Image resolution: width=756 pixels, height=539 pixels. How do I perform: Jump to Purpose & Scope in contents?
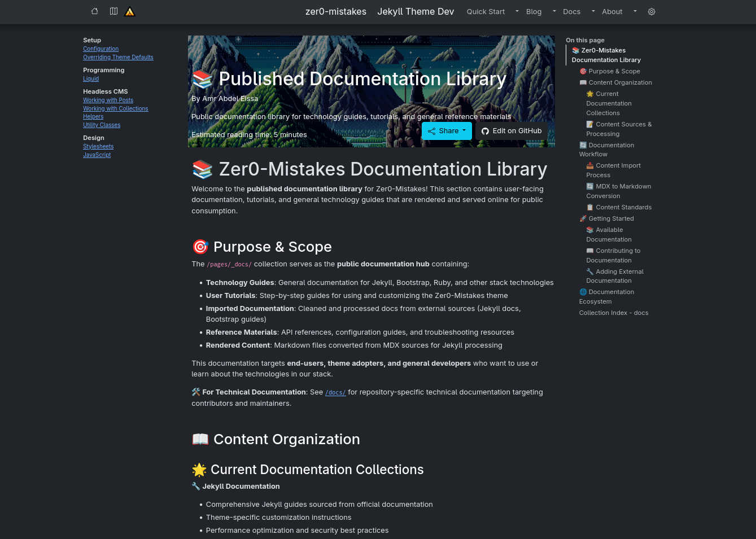coord(614,71)
